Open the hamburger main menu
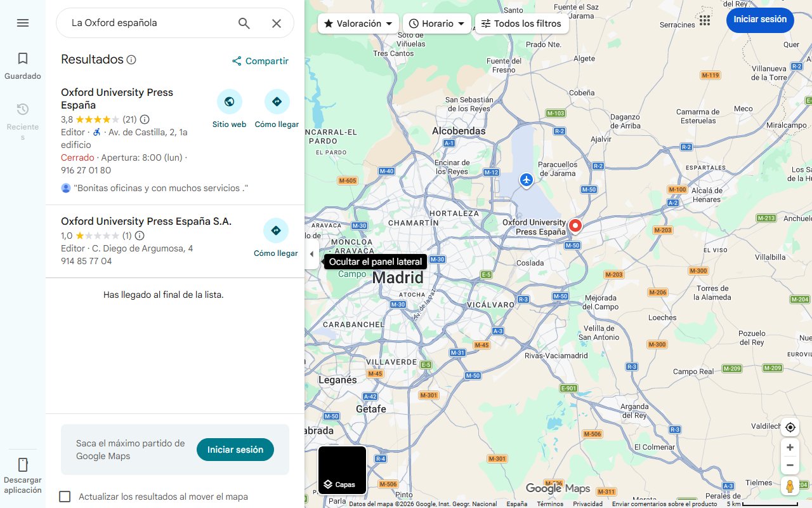The width and height of the screenshot is (812, 508). 23,23
